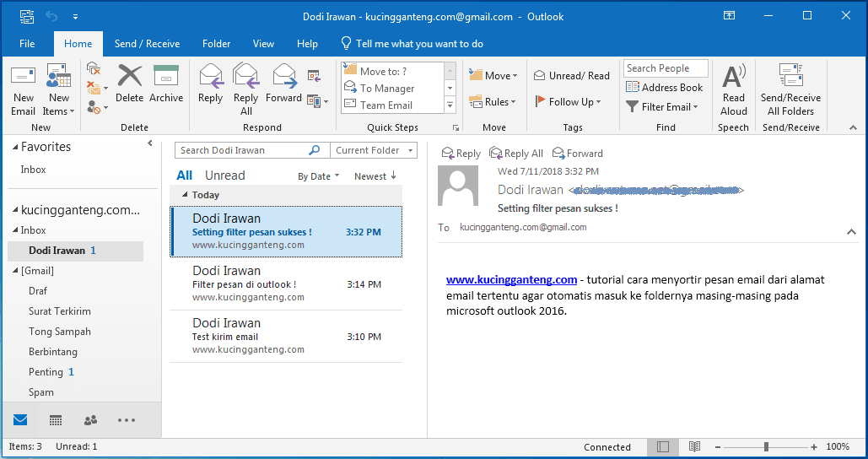Click the search magnifier icon
The width and height of the screenshot is (868, 459).
point(315,150)
